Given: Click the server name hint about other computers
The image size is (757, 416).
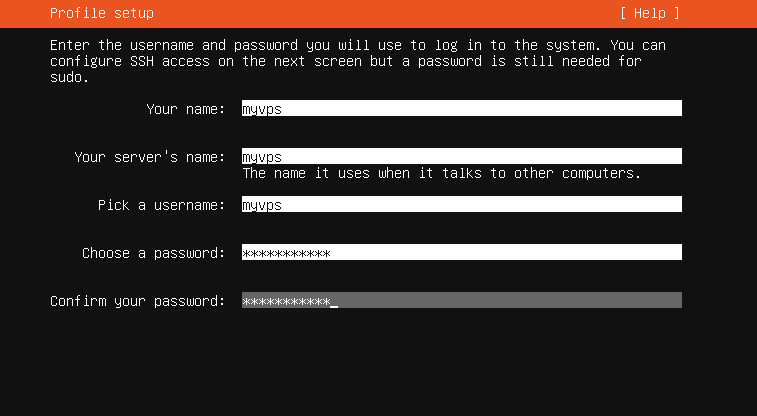Looking at the screenshot, I should click(442, 173).
